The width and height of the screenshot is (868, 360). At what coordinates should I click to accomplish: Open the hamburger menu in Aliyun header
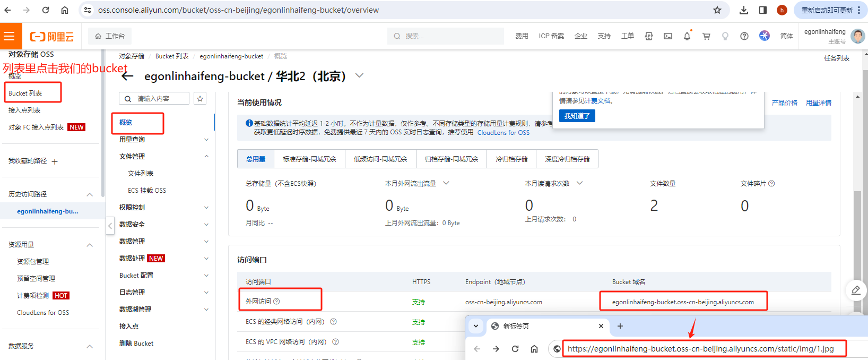[10, 36]
